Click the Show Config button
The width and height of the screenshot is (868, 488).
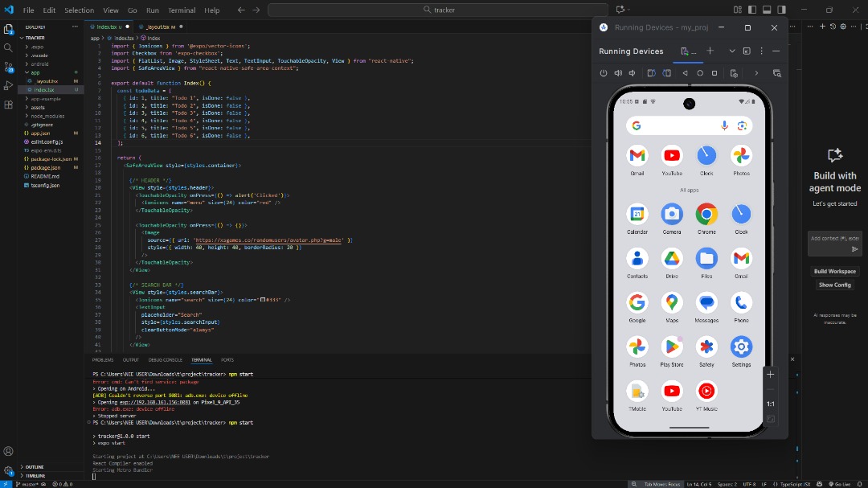(835, 285)
